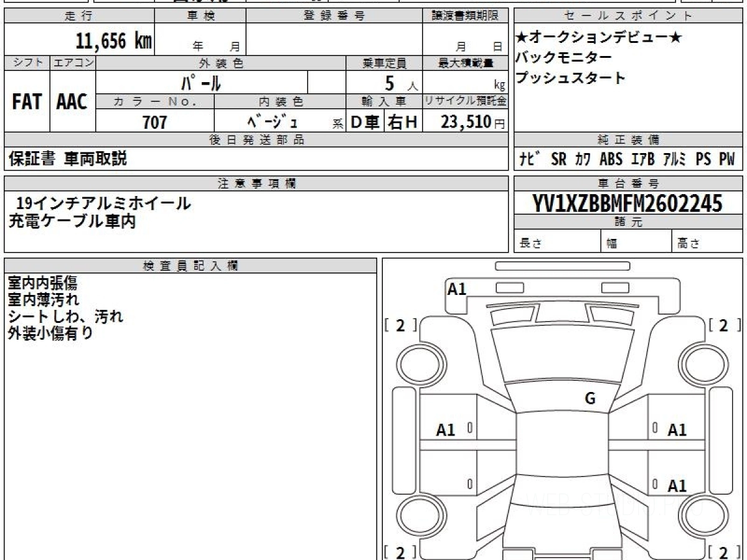
Task: Click the A1 mark on left front door
Action: tap(446, 429)
